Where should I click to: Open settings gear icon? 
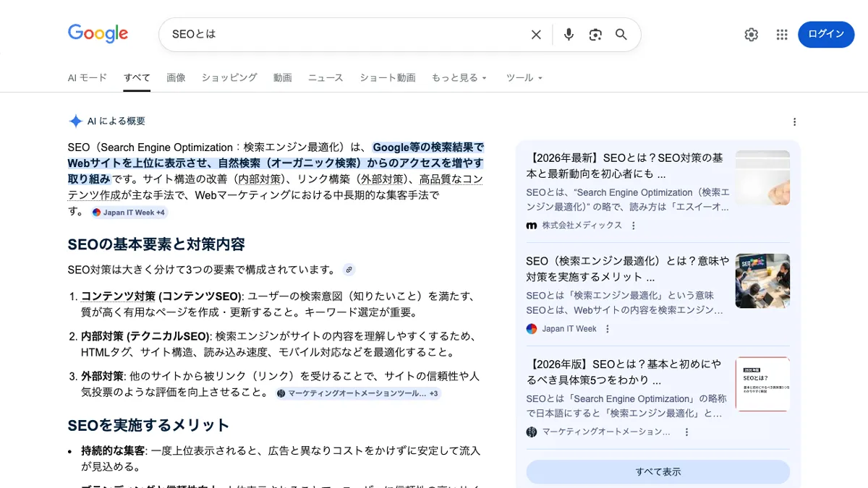(x=752, y=35)
